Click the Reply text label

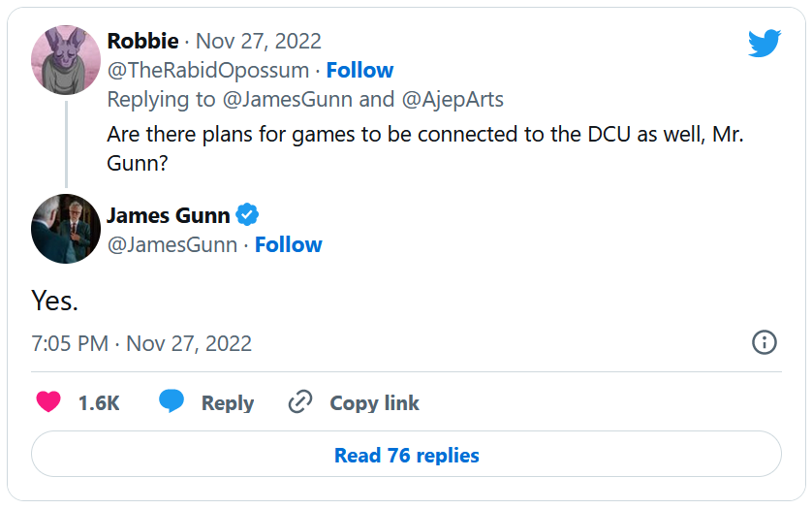pyautogui.click(x=228, y=403)
